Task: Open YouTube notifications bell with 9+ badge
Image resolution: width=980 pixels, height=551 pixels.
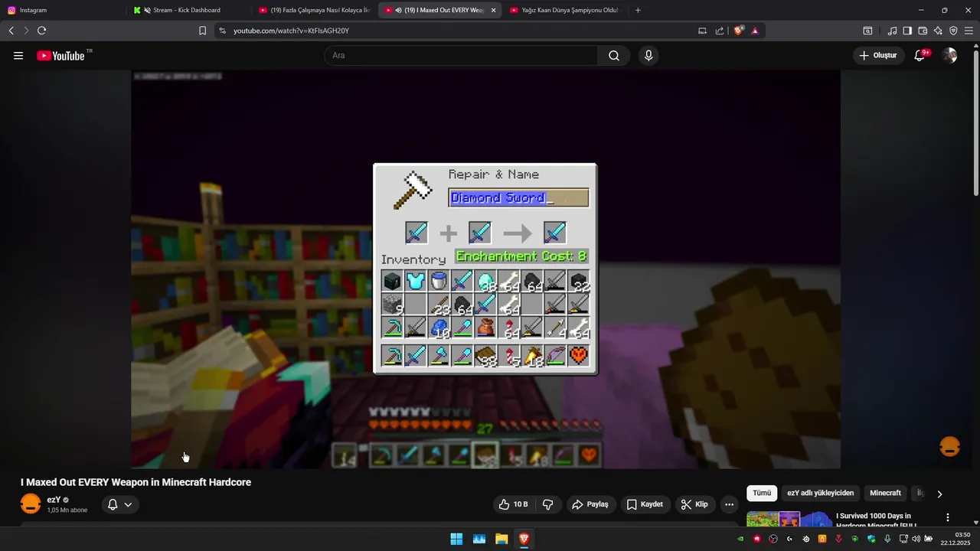Action: tap(920, 56)
